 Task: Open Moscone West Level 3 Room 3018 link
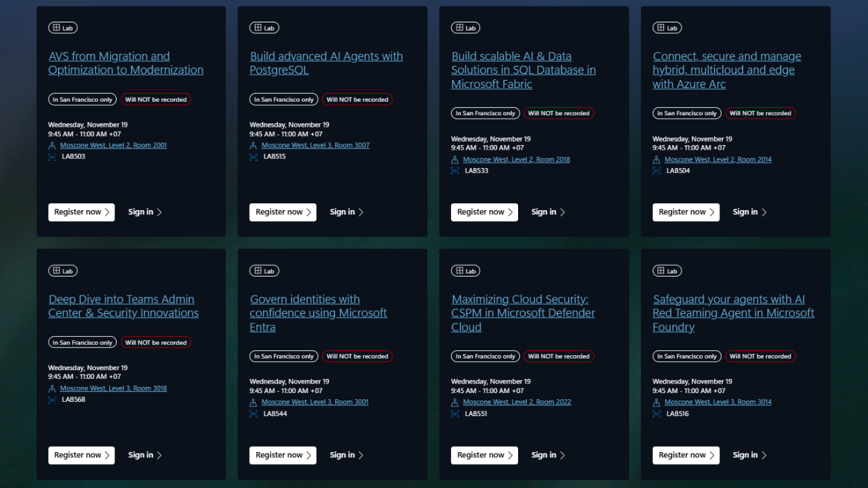(x=113, y=388)
